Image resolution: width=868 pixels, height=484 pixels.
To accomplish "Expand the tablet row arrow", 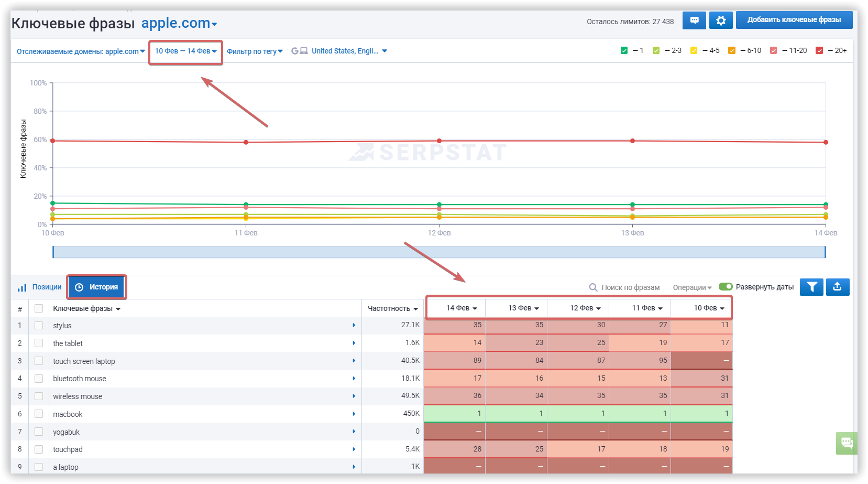I will pos(354,343).
